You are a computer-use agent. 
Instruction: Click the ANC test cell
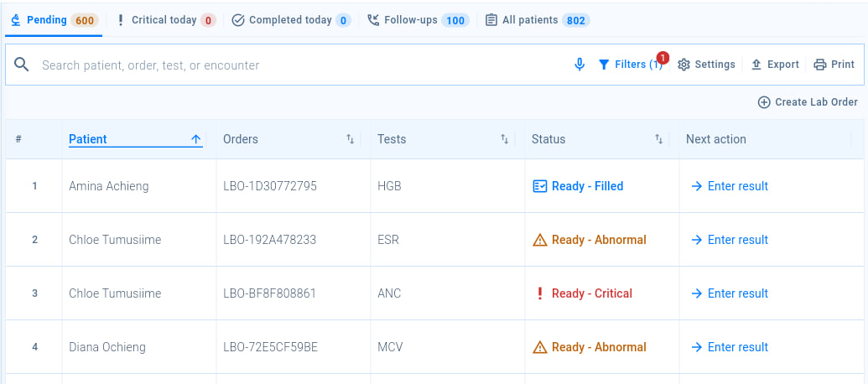[389, 293]
